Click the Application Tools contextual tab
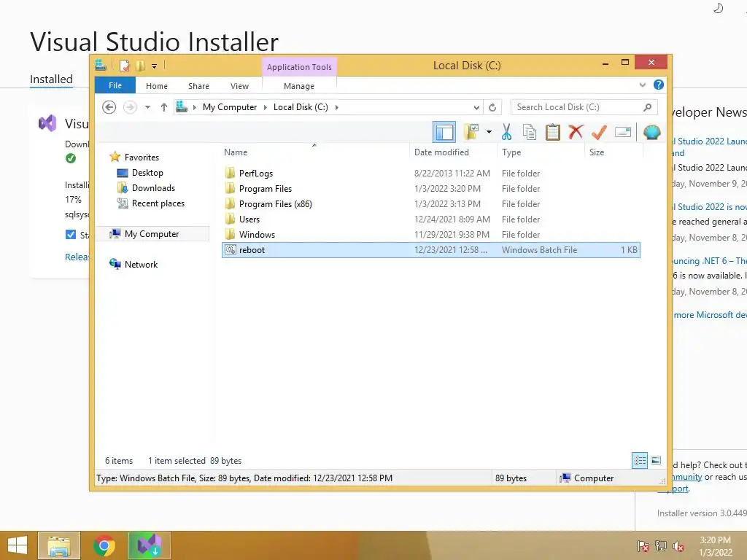This screenshot has width=747, height=560. 299,67
